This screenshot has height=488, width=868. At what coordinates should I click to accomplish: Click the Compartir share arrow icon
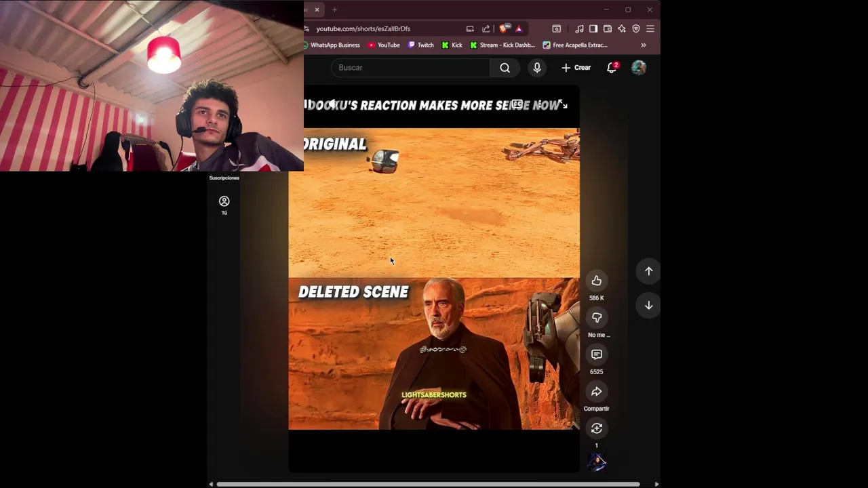[x=597, y=391]
